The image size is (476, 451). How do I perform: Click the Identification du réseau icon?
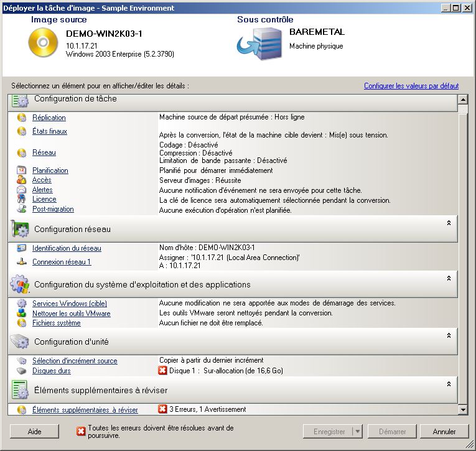(x=21, y=248)
